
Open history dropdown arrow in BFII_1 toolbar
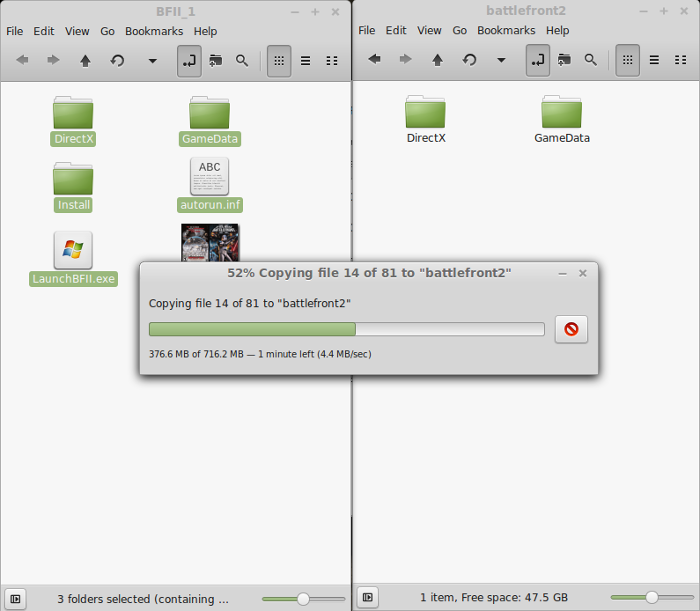(x=153, y=61)
